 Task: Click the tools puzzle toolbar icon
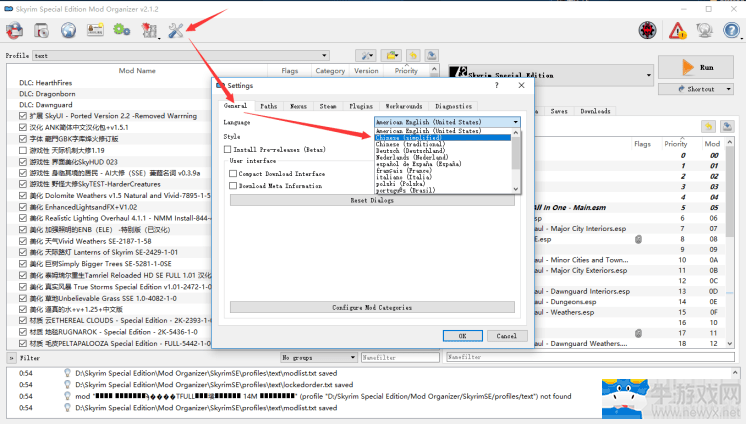pos(149,30)
